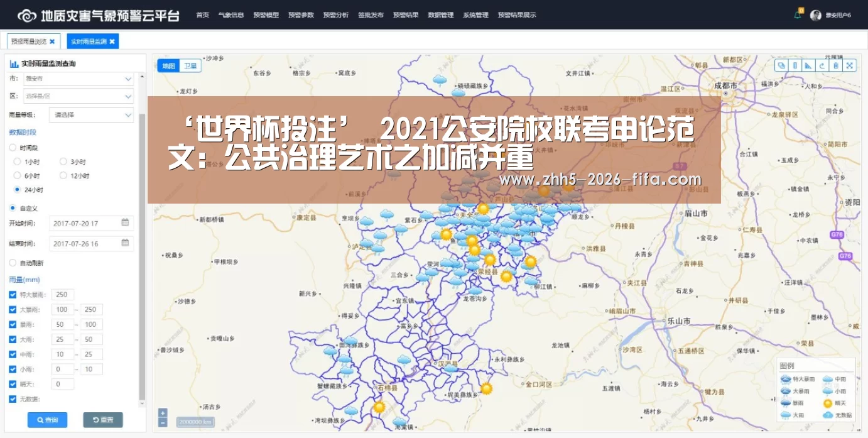Uncheck the 中雨 checkbox
Image resolution: width=868 pixels, height=438 pixels.
[13, 354]
